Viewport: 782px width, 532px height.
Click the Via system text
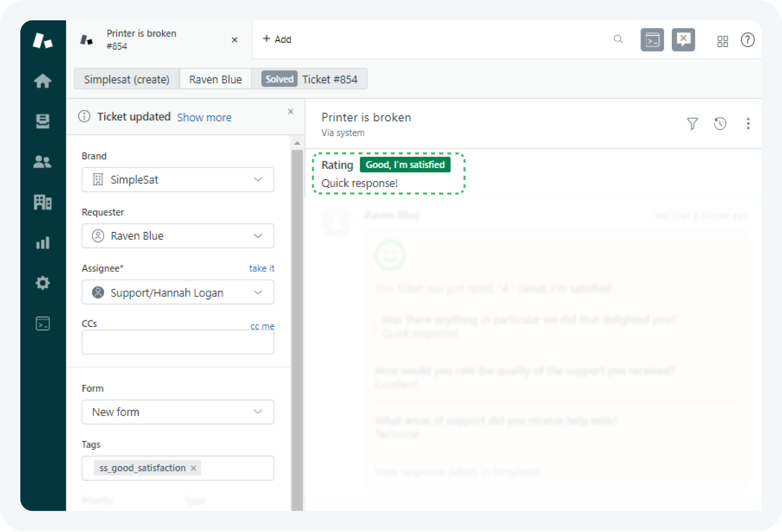343,133
